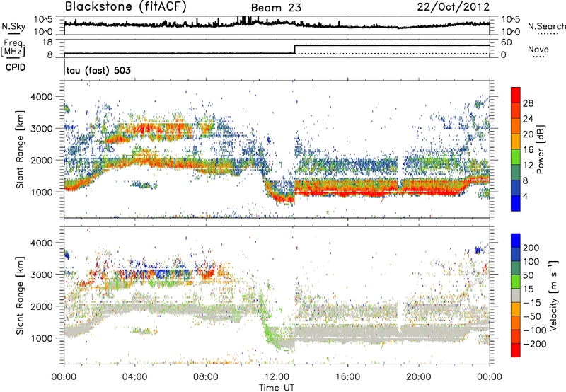Click the 'Nave' legend label
The image size is (566, 392).
tap(538, 50)
